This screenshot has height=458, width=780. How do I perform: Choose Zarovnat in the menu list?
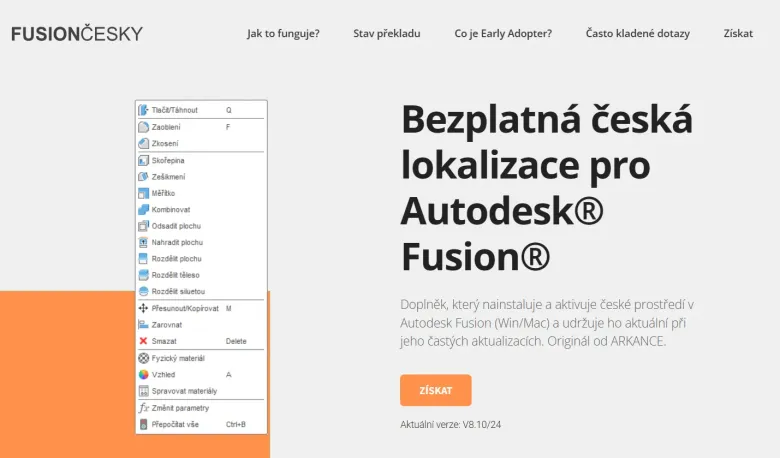tap(201, 325)
